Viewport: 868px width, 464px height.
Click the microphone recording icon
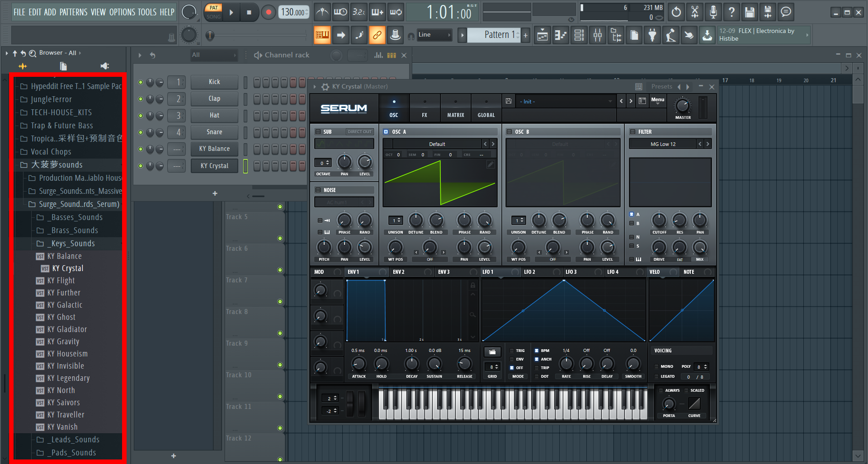713,12
